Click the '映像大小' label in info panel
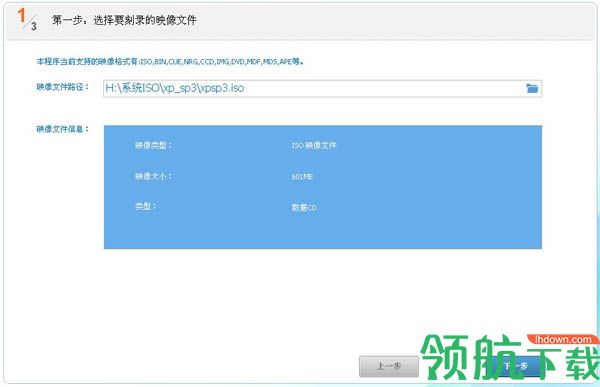 click(153, 176)
